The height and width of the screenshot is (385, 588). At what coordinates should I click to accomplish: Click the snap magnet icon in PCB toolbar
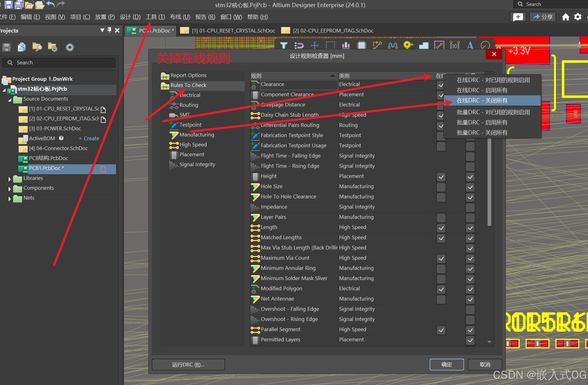(299, 45)
